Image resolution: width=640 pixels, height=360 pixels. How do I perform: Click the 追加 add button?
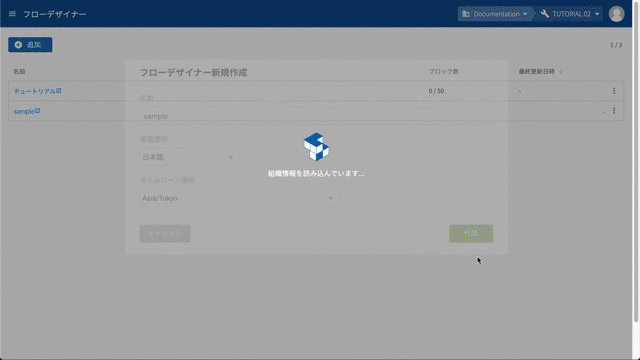pyautogui.click(x=30, y=44)
